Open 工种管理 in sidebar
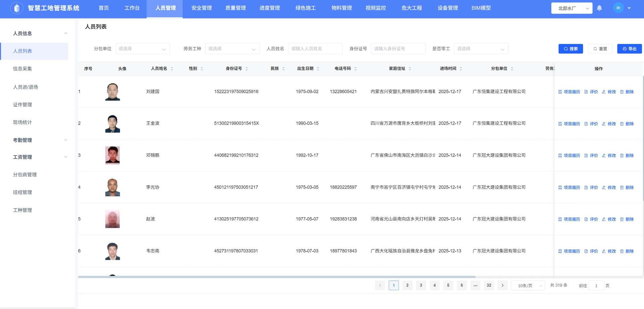The width and height of the screenshot is (644, 309). tap(22, 210)
